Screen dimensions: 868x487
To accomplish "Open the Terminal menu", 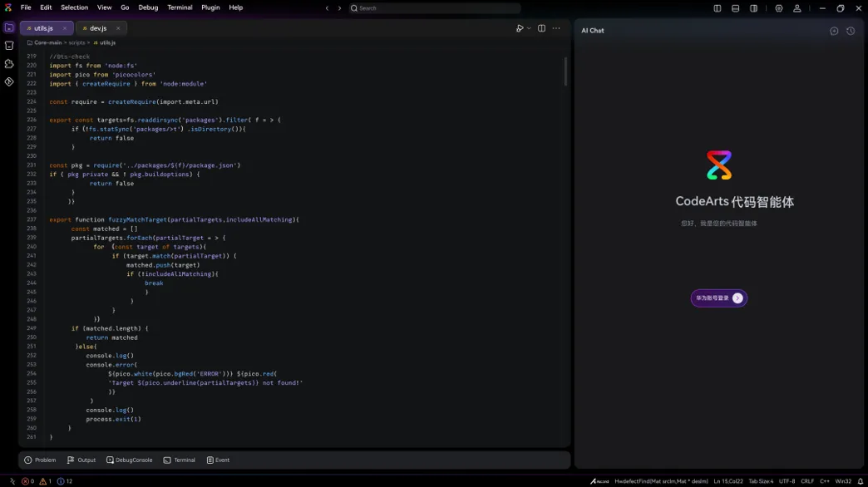I will (180, 7).
